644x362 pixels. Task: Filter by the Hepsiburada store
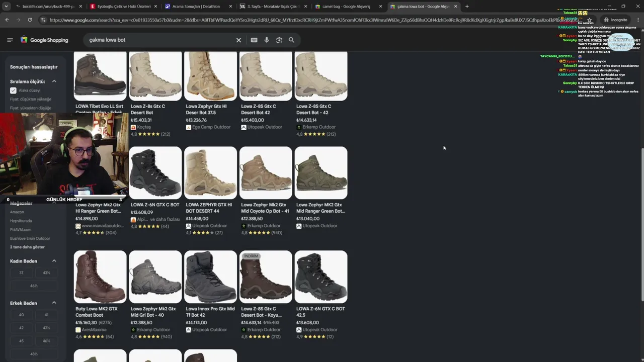coord(21,221)
